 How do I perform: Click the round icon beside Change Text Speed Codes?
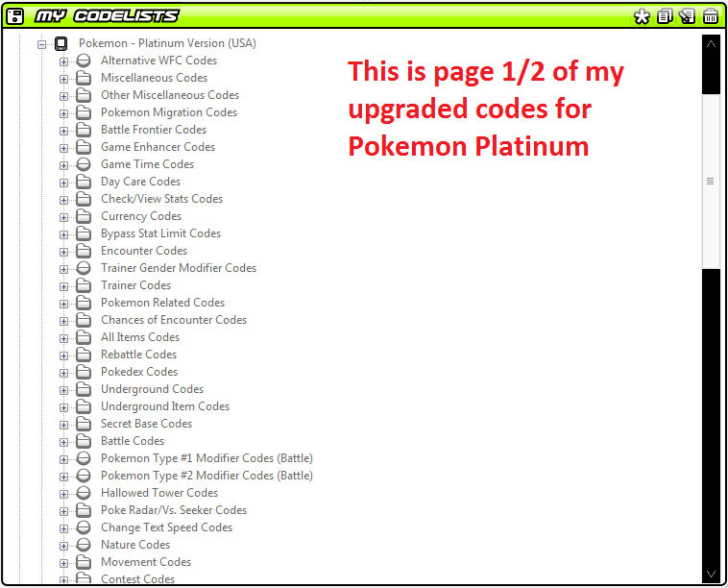point(84,527)
